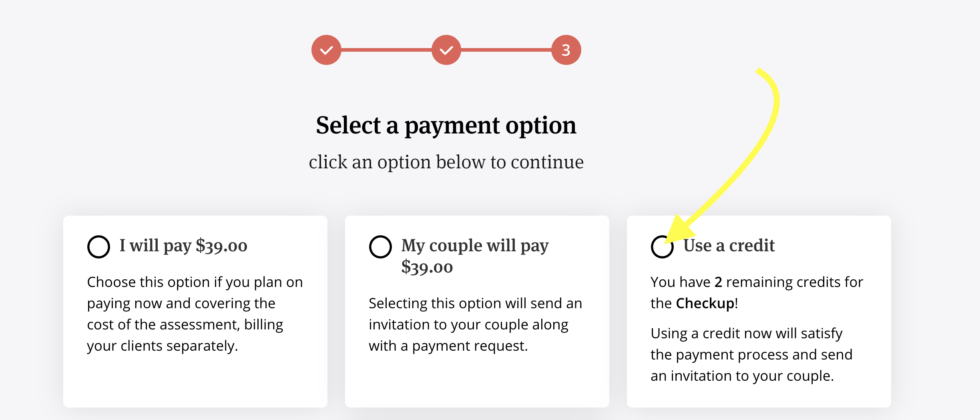The image size is (980, 420).
Task: Click the "Use a credit" heading
Action: (729, 245)
